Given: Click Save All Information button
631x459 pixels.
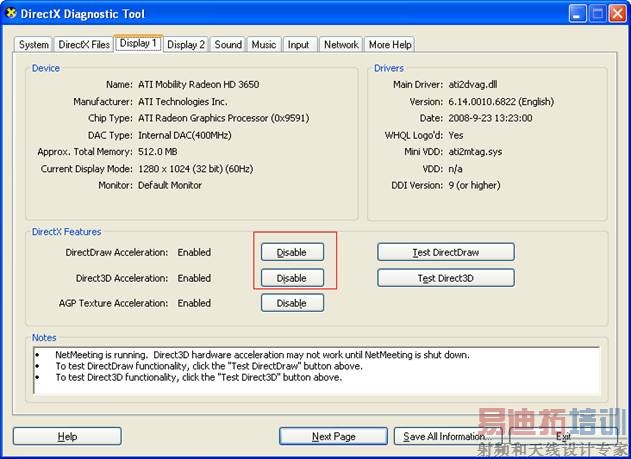Looking at the screenshot, I should pyautogui.click(x=448, y=436).
